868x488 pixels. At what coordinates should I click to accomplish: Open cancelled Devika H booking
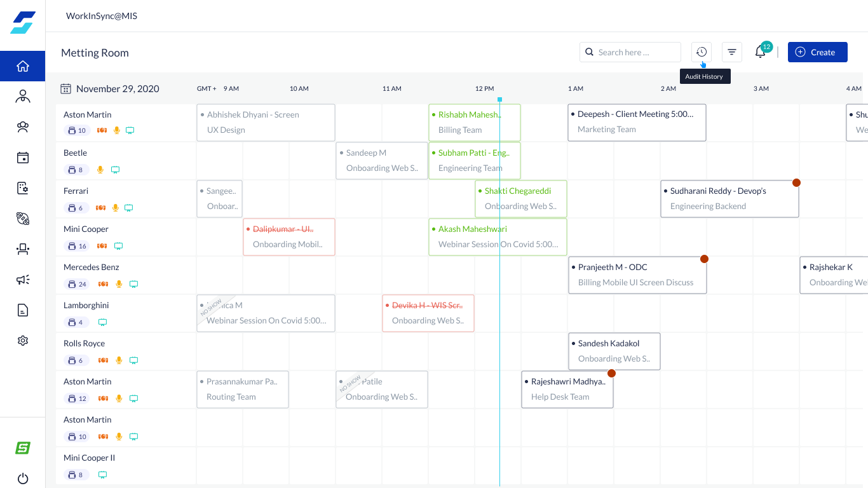coord(428,313)
